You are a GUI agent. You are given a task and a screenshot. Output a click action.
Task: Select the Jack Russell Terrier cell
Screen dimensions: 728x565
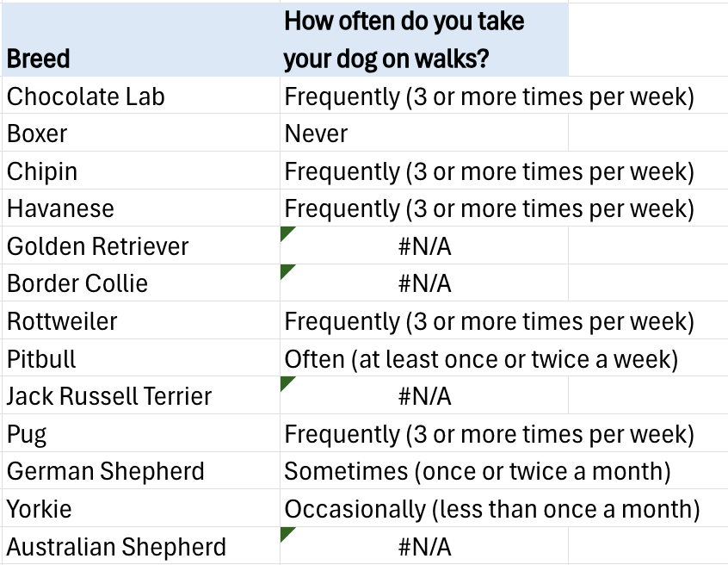[x=141, y=396]
